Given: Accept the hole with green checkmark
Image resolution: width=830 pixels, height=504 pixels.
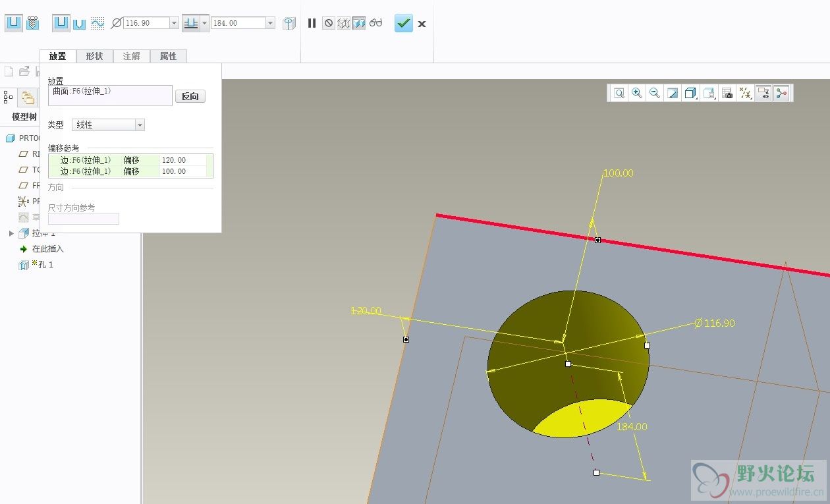Looking at the screenshot, I should pos(404,23).
